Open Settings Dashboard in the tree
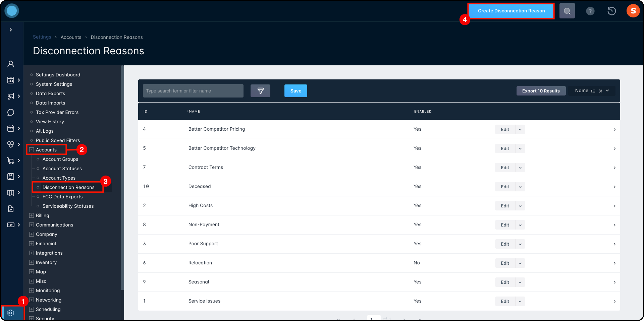The image size is (644, 321). point(58,75)
